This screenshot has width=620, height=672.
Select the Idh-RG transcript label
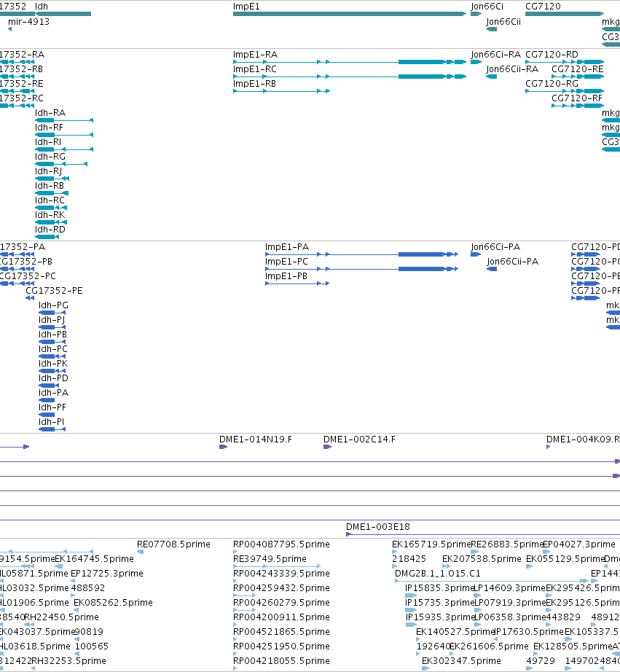[x=50, y=157]
